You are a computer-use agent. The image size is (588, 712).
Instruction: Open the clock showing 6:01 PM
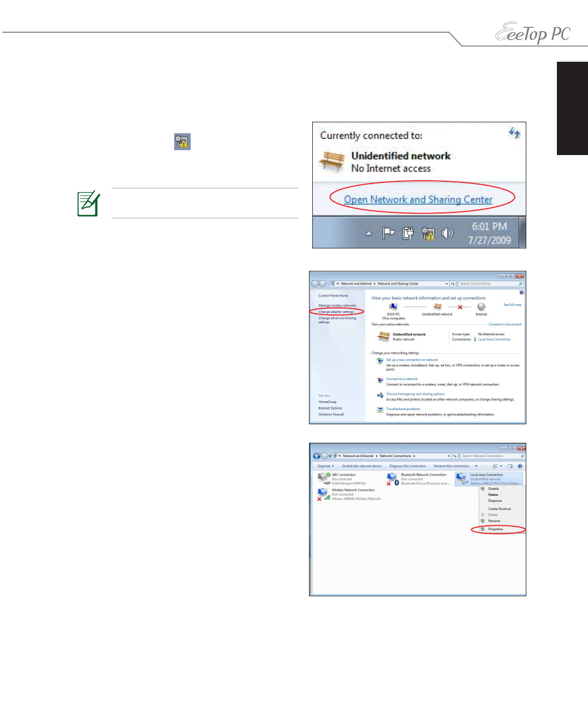coord(489,233)
